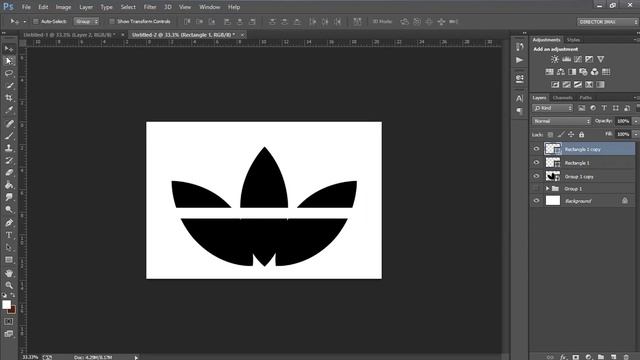Select the Zoom tool in toolbox
640x360 pixels.
(x=9, y=285)
